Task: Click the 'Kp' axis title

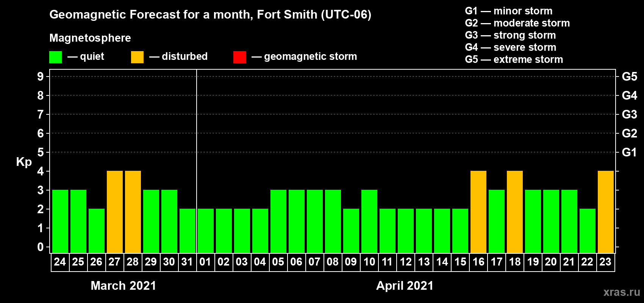Action: tap(24, 162)
